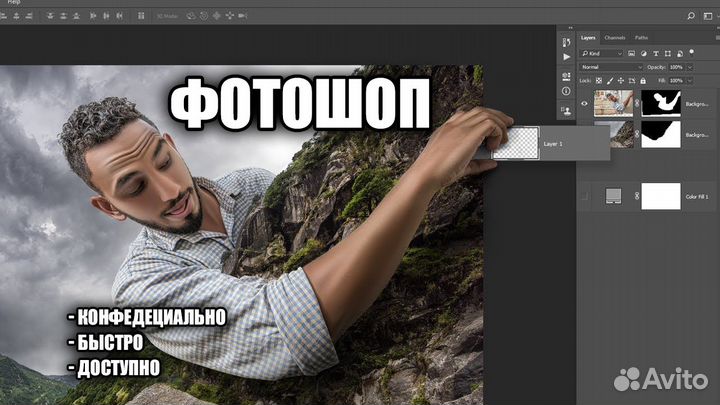Select second Background layer mask thumbnail
720x405 pixels.
click(x=661, y=135)
